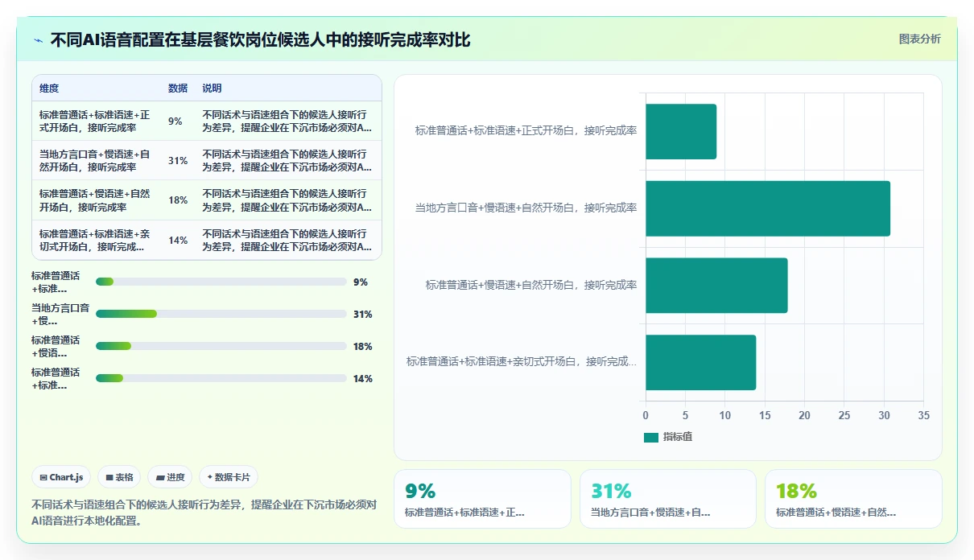The width and height of the screenshot is (974, 560).
Task: Click the 图表分析 label in header
Action: (919, 39)
